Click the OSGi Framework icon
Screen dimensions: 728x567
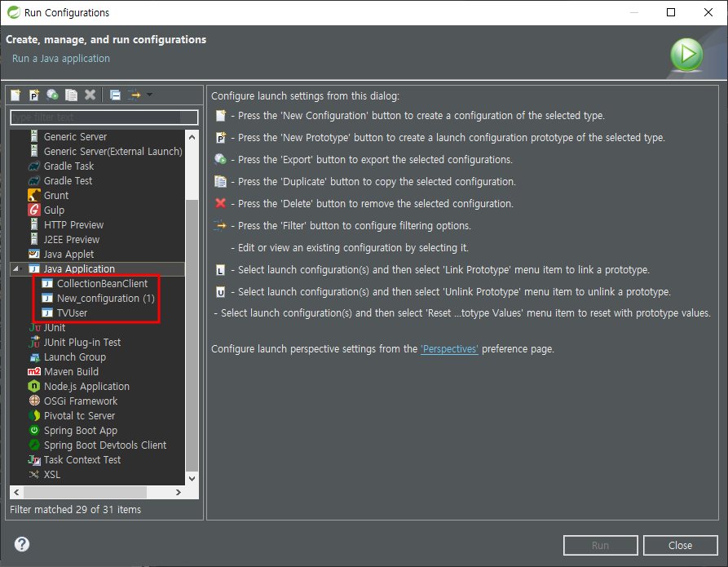34,401
